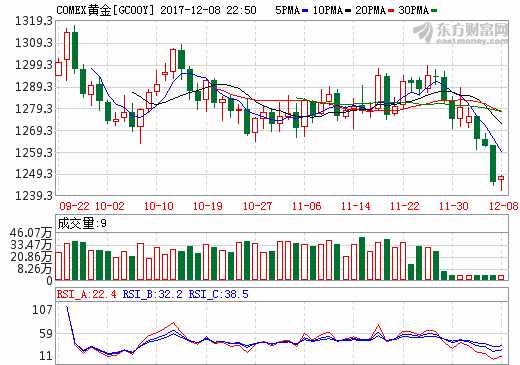The width and height of the screenshot is (520, 365).
Task: Click the tallest green volume bar near 11-14
Action: click(362, 259)
